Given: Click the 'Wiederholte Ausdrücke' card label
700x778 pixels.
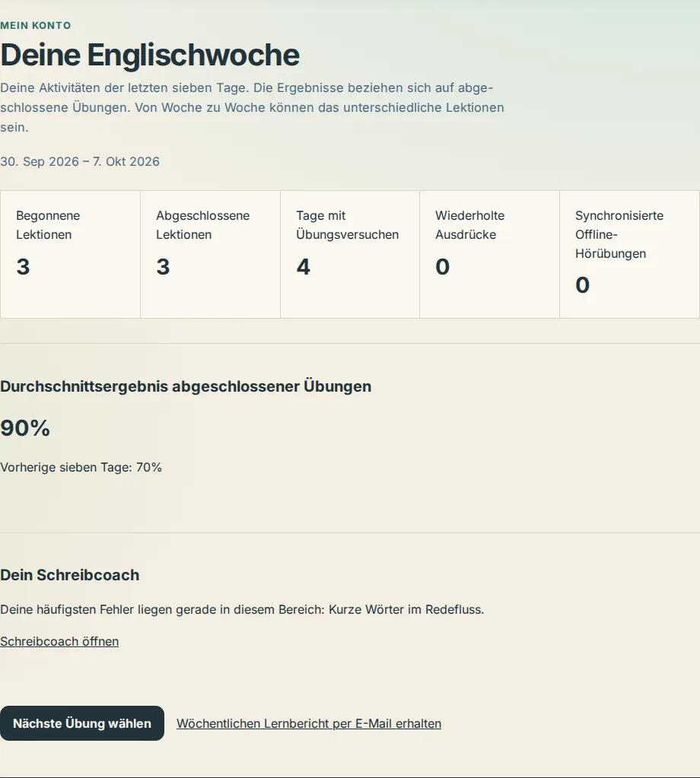Looking at the screenshot, I should [469, 225].
